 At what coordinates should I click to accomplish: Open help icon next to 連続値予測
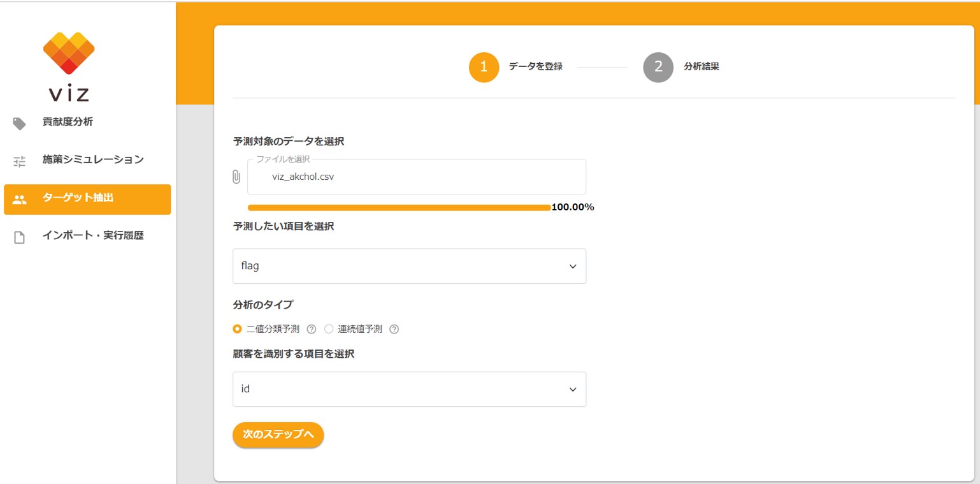pyautogui.click(x=394, y=330)
